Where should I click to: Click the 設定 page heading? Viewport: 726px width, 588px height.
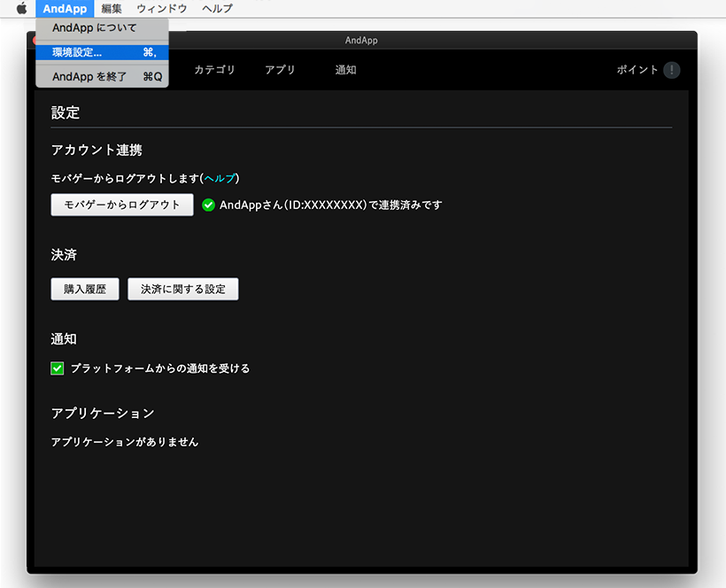pyautogui.click(x=66, y=112)
